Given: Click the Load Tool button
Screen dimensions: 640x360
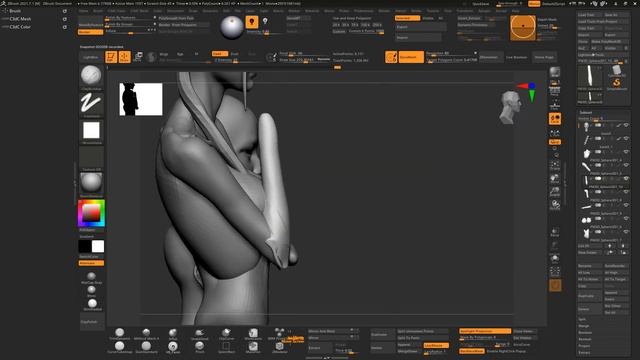Looking at the screenshot, I should coord(589,15).
